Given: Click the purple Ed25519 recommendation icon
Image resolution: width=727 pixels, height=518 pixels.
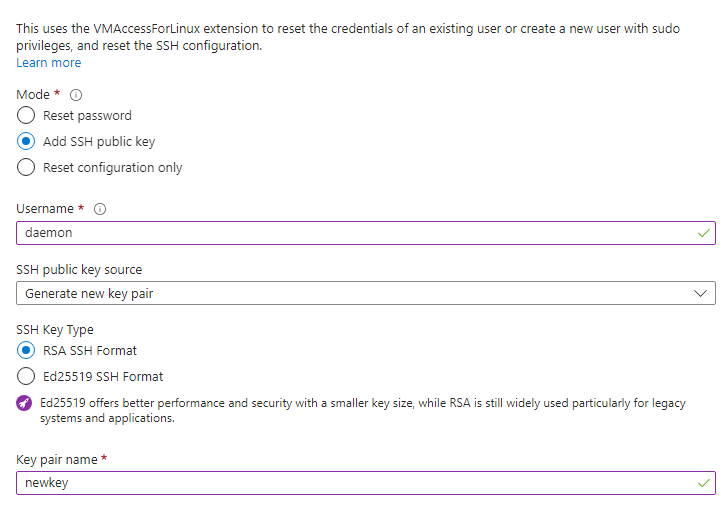Looking at the screenshot, I should pos(25,403).
